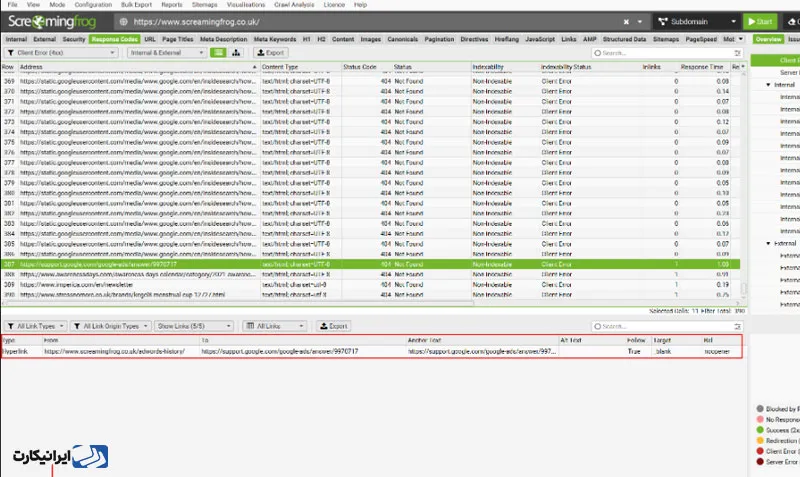Viewport: 800px width, 477px height.
Task: Sort table by Status Code column header
Action: [x=360, y=67]
